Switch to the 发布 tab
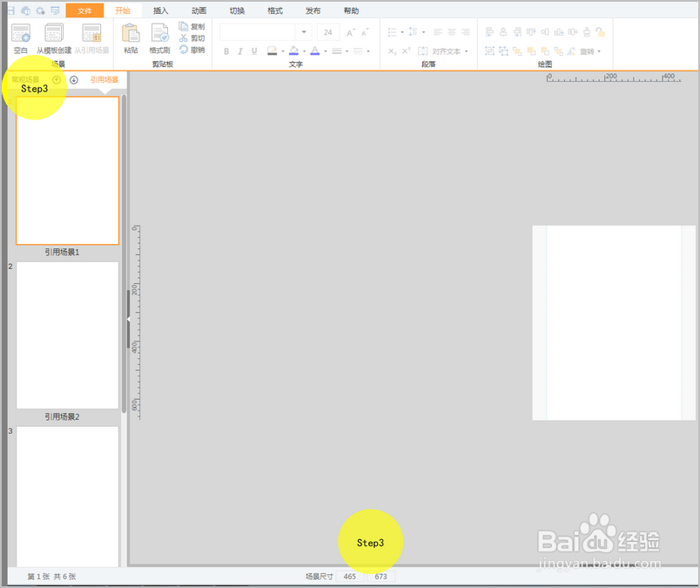Image resolution: width=700 pixels, height=588 pixels. (x=313, y=10)
